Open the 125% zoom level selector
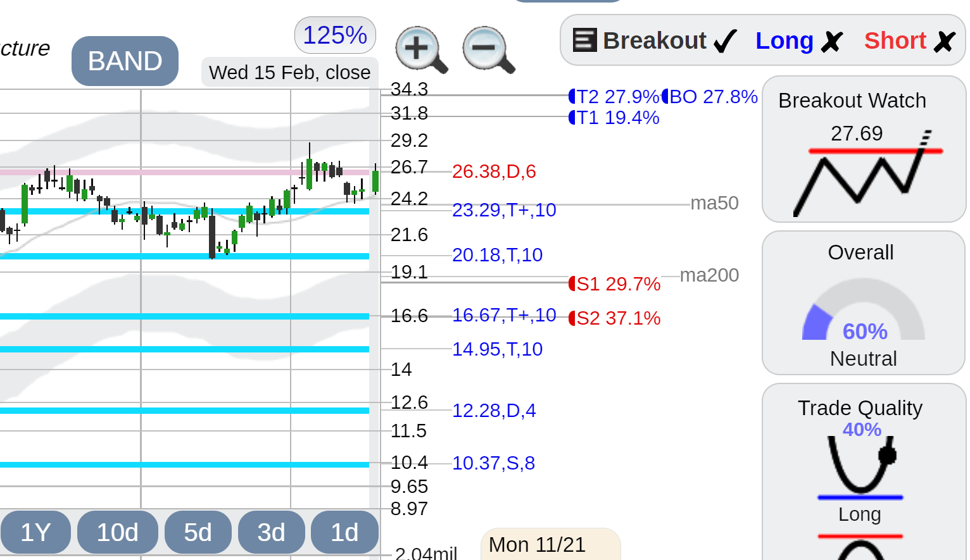Image resolution: width=970 pixels, height=560 pixels. (x=335, y=35)
